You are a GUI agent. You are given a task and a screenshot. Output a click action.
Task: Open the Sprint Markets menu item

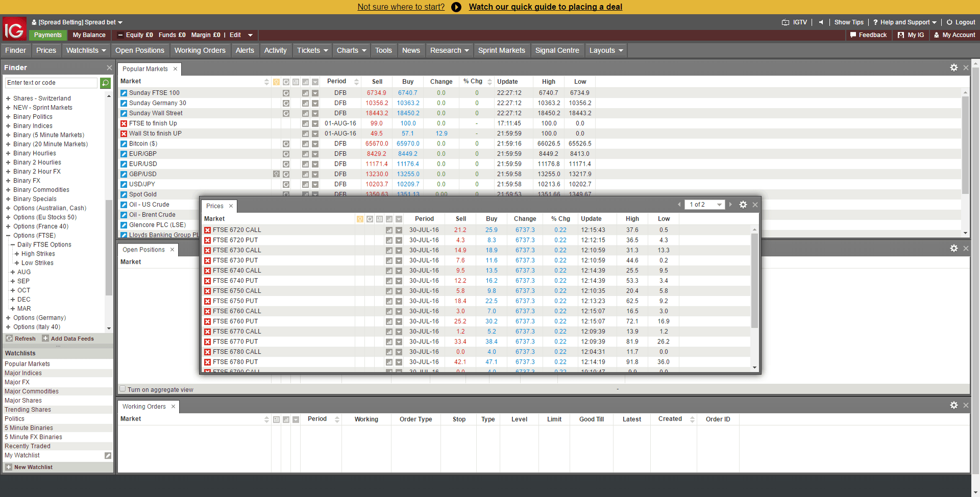coord(501,51)
